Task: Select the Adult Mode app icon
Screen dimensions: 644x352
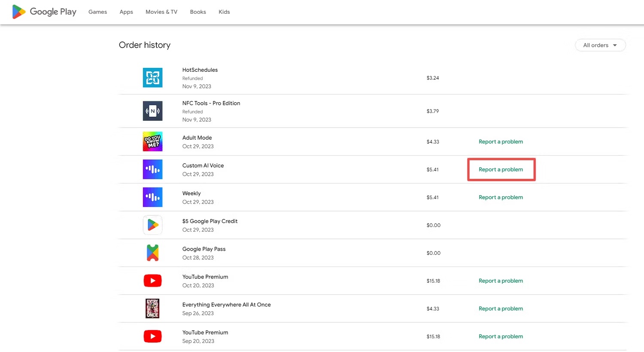Action: click(152, 141)
